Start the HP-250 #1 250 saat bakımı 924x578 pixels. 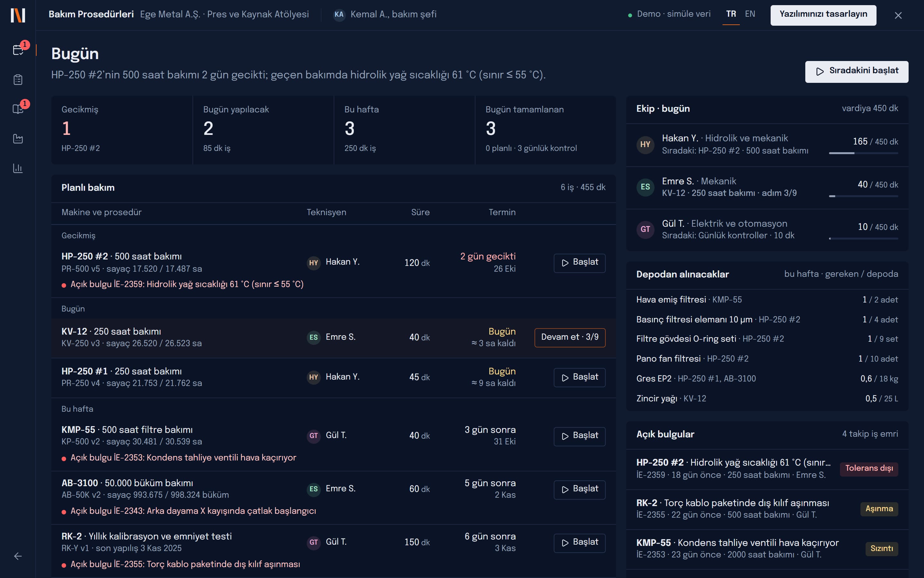coord(579,377)
